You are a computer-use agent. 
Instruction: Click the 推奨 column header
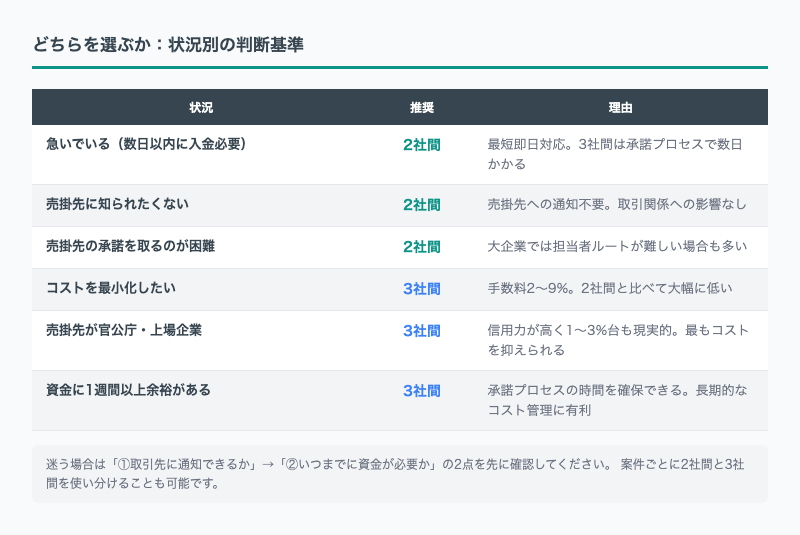point(421,107)
